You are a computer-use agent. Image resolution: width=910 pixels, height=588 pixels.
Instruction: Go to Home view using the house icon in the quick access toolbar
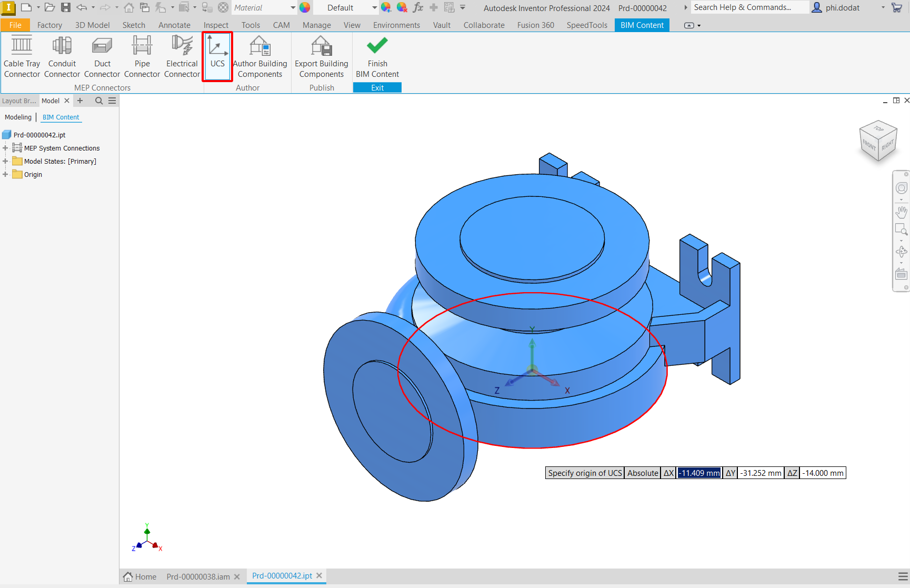click(x=129, y=7)
